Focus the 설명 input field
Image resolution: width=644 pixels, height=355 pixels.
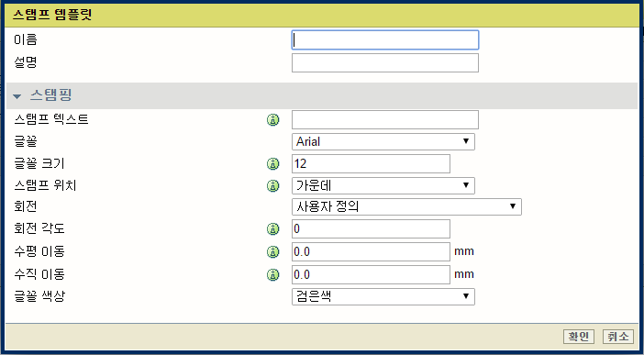pos(385,63)
